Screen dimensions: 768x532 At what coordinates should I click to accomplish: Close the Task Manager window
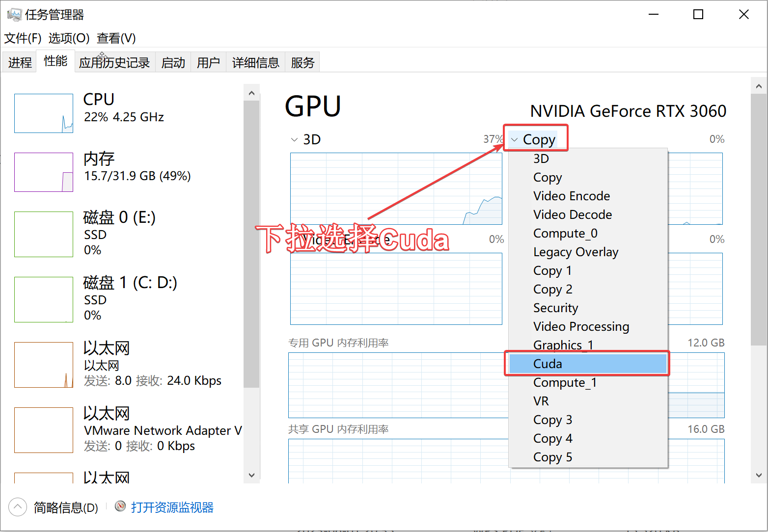744,15
